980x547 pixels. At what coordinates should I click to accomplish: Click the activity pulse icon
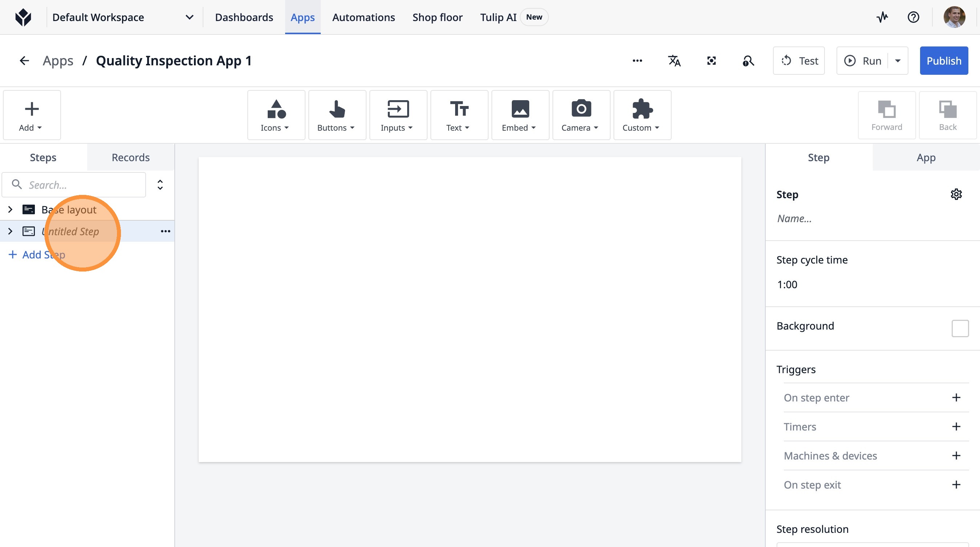click(x=882, y=17)
